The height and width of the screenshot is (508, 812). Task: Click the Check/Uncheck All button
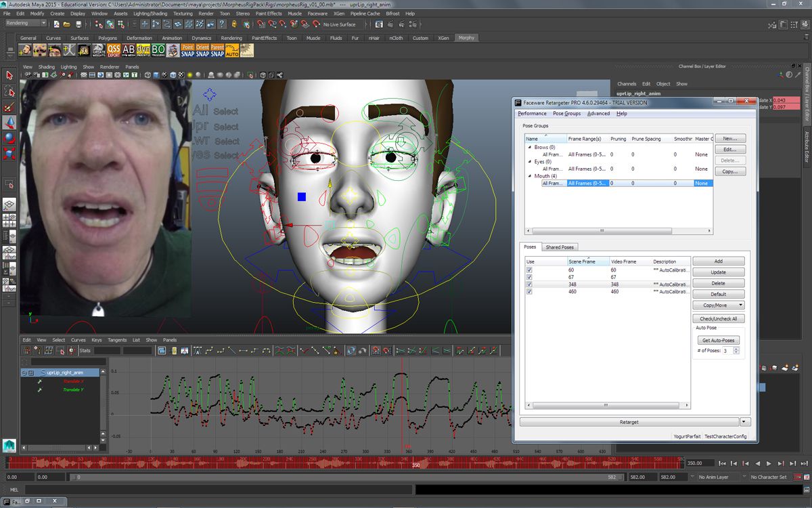[x=719, y=318]
